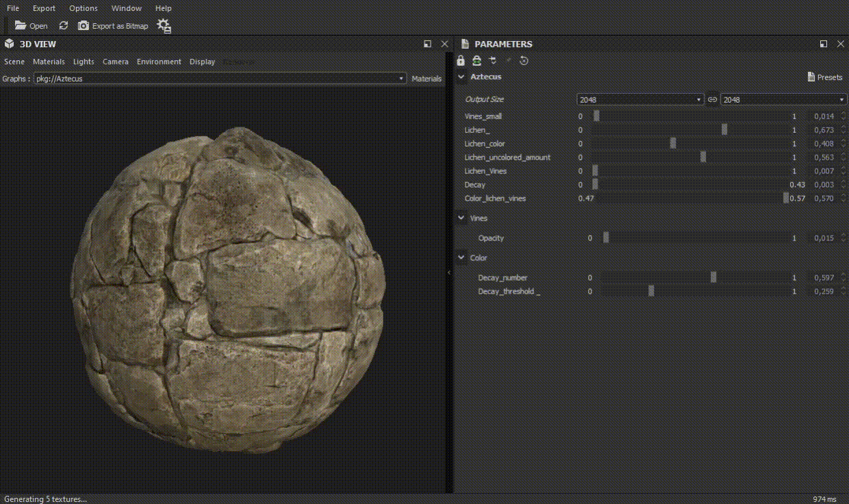Collapse the Color parameter group

461,258
